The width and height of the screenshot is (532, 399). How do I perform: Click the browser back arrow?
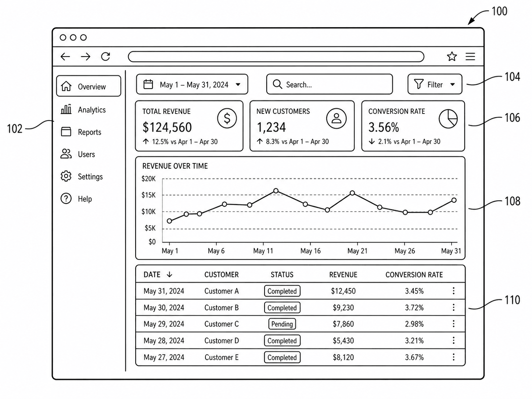click(x=65, y=57)
